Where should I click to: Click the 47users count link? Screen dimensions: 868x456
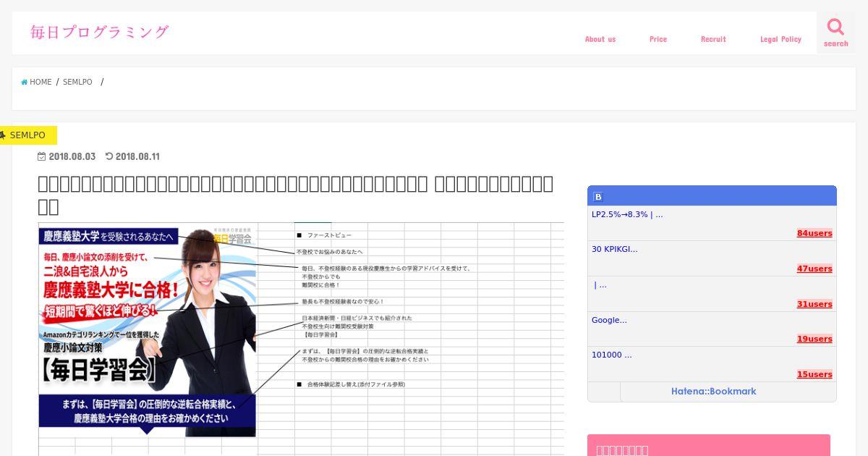(814, 269)
